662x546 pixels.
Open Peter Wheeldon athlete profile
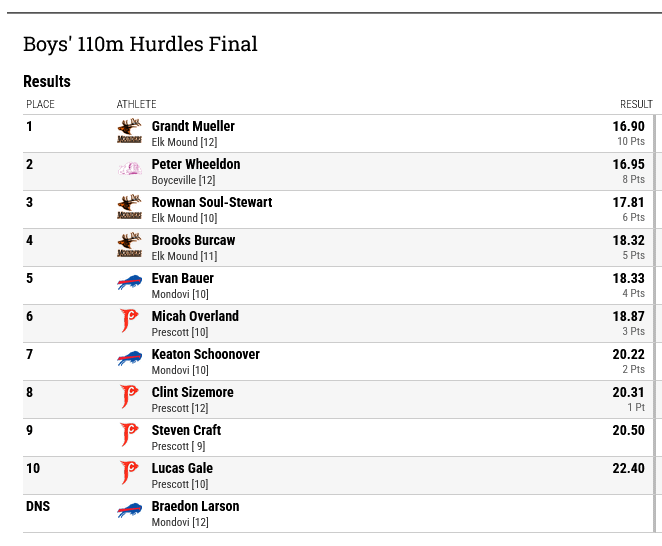(196, 164)
